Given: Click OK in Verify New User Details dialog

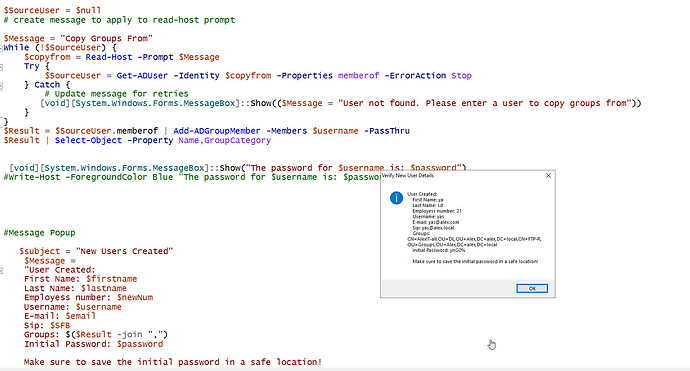Looking at the screenshot, I should pos(532,288).
